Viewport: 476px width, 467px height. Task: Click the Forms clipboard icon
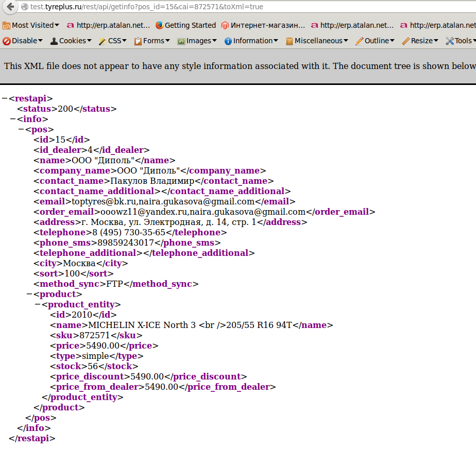pyautogui.click(x=138, y=41)
